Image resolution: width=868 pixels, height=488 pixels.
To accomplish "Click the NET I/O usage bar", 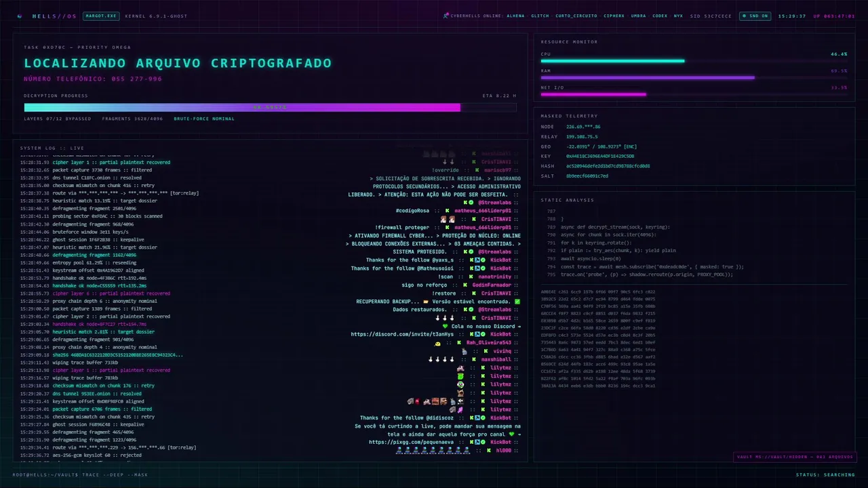I will [694, 95].
